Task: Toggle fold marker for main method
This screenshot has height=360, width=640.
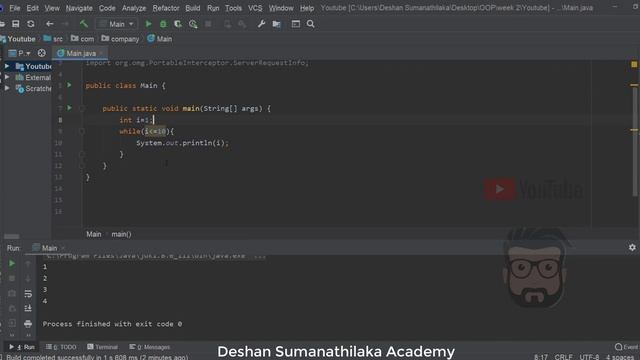Action: [82, 109]
